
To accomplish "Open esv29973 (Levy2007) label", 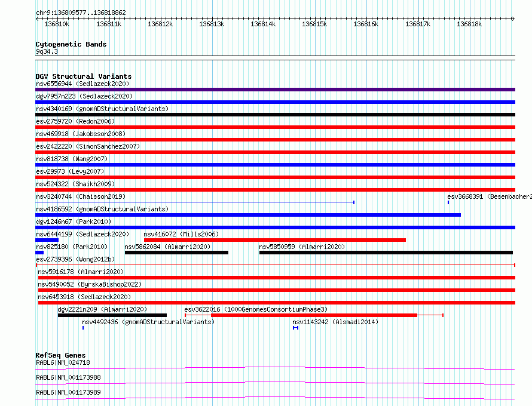I will point(70,171).
